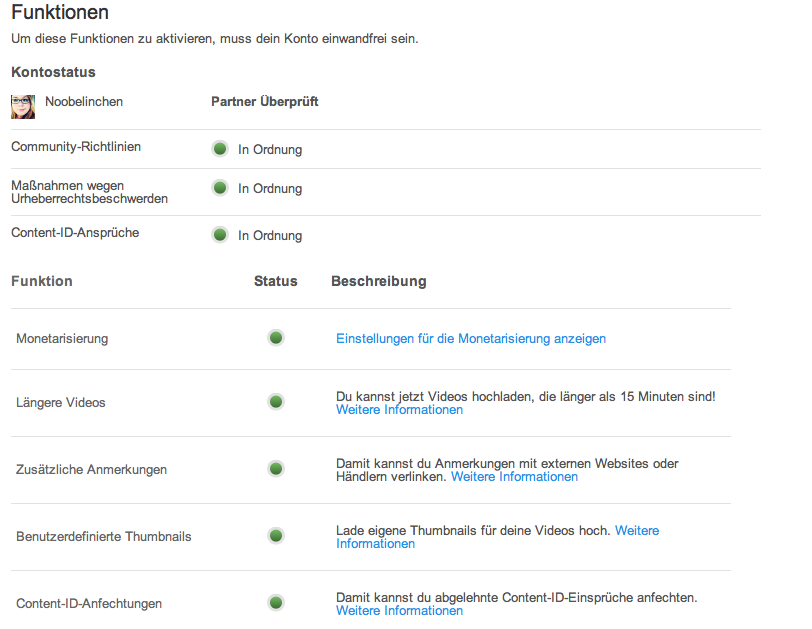Viewport: 812px width, 629px height.
Task: Click the Status column header
Action: pyautogui.click(x=276, y=281)
